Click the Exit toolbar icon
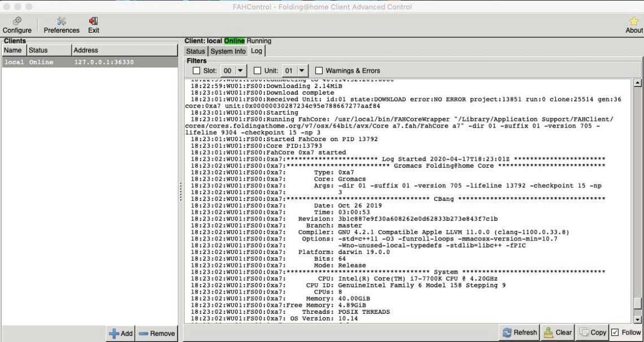The height and width of the screenshot is (342, 644). tap(93, 25)
